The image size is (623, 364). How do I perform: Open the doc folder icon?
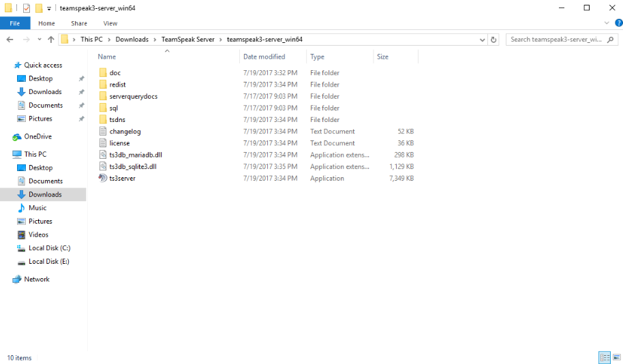click(x=103, y=73)
